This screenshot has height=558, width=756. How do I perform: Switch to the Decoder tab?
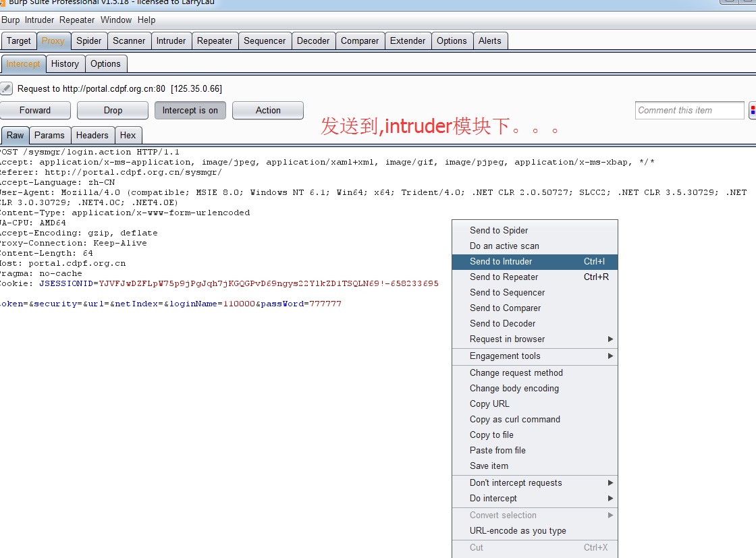tap(313, 41)
